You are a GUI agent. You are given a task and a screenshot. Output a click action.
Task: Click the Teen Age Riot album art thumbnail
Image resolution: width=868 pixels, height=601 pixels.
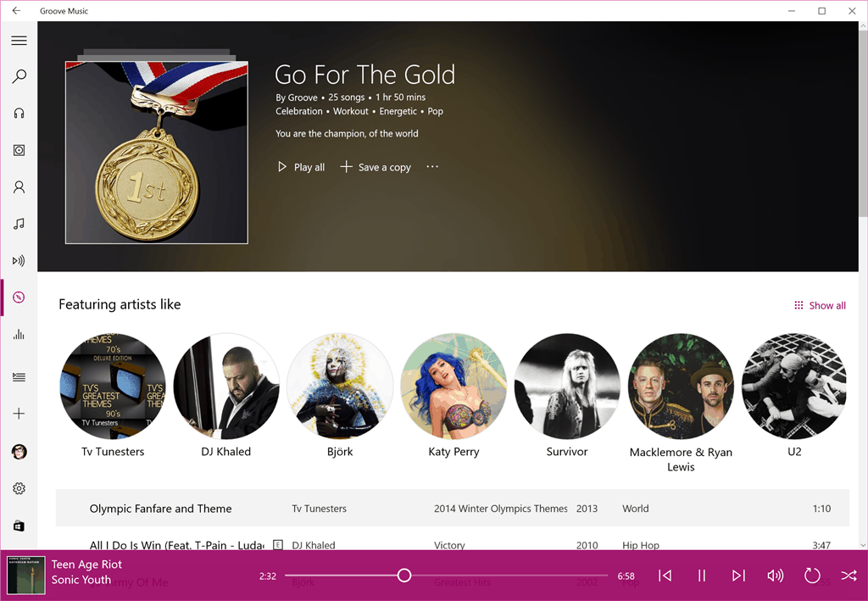tap(26, 576)
